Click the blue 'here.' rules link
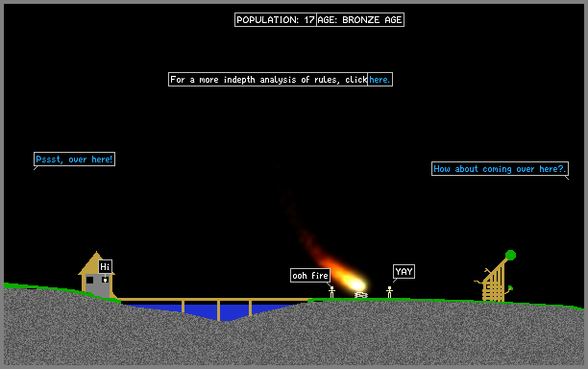 click(380, 80)
